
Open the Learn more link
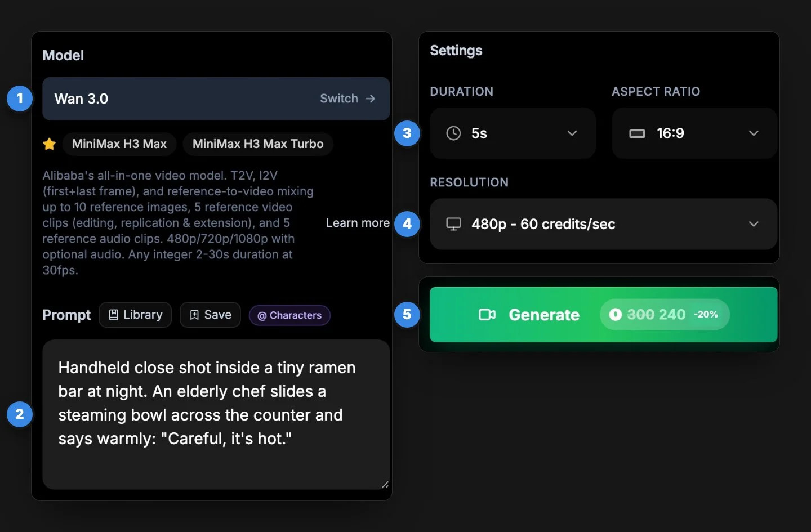point(358,223)
